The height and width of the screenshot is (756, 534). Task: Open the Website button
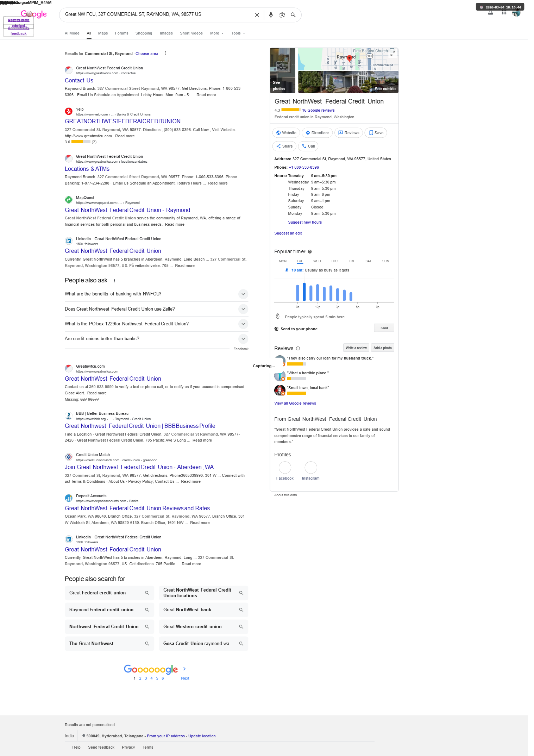click(286, 133)
